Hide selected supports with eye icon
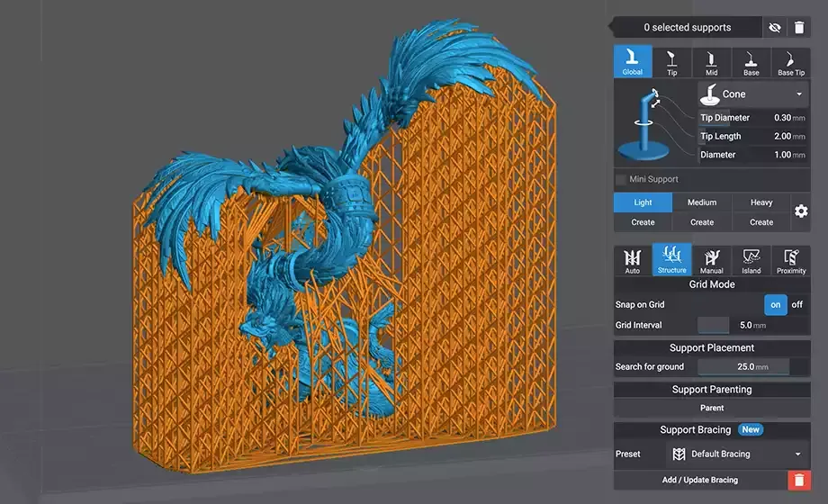828x504 pixels. [774, 28]
